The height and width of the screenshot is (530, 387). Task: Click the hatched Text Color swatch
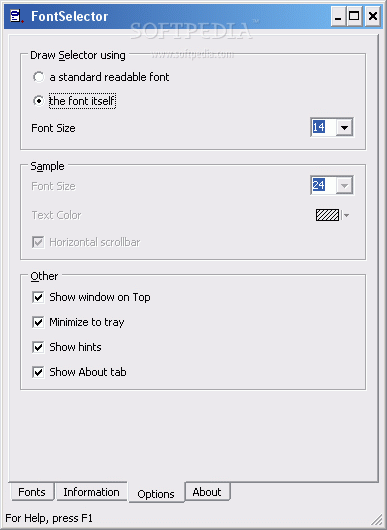pos(327,215)
